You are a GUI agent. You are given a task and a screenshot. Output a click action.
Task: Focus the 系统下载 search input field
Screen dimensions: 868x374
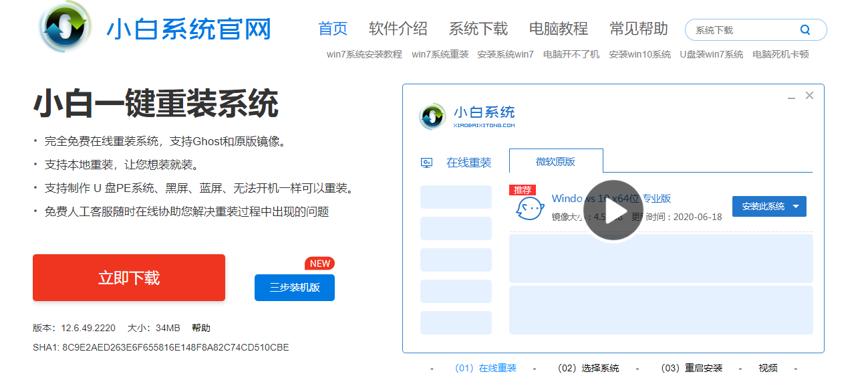742,30
